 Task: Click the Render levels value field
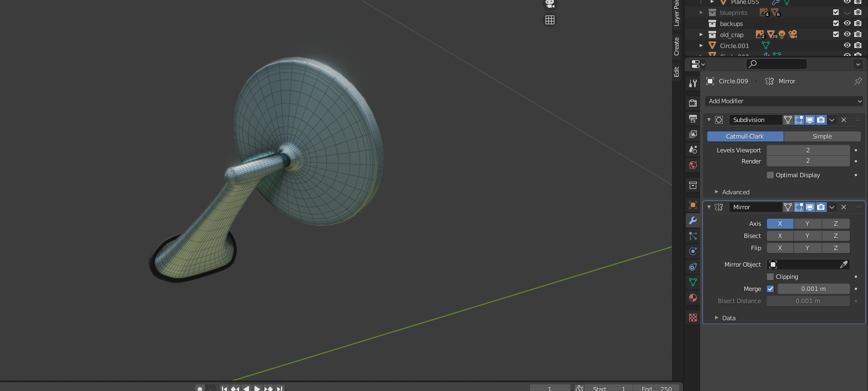click(808, 161)
